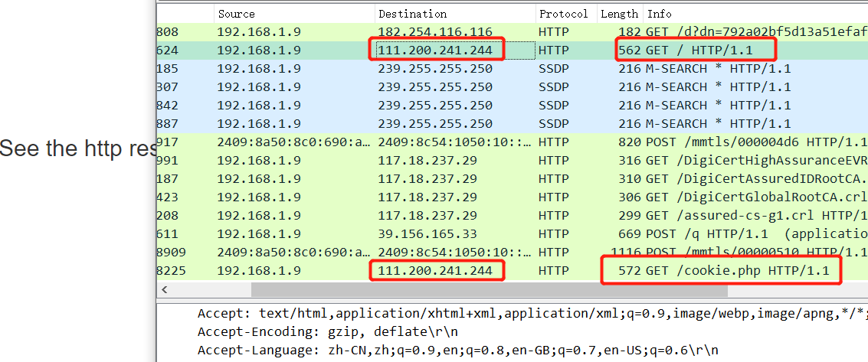This screenshot has height=362, width=868.
Task: Select the POST /mmtls/000004d6 packet
Action: 743,142
